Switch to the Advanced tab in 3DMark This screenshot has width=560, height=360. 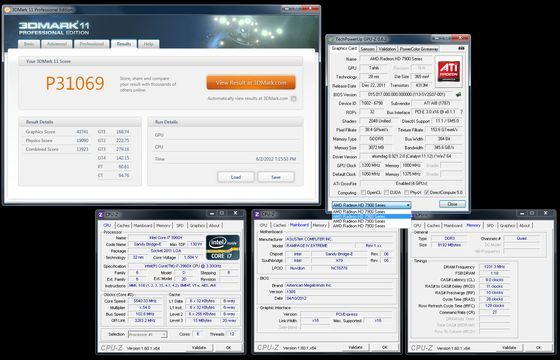[57, 44]
